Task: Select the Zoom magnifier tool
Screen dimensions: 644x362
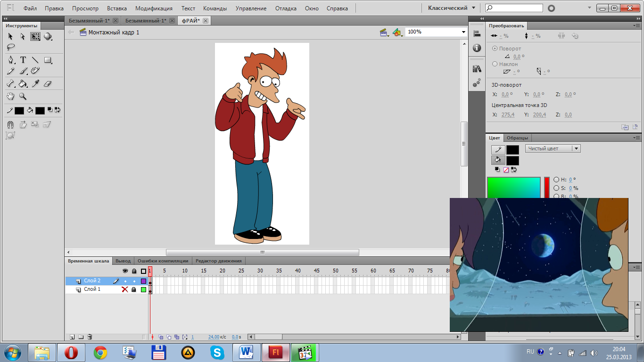Action: coord(23,96)
